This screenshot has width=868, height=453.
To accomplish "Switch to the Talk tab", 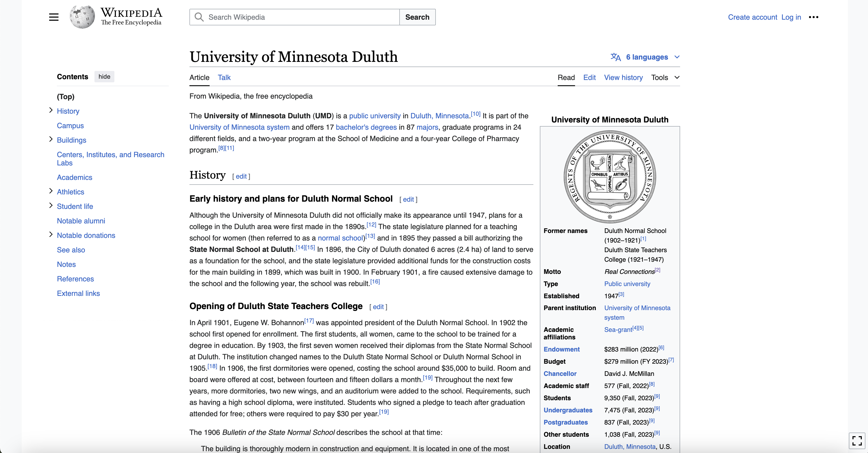I will click(x=224, y=77).
